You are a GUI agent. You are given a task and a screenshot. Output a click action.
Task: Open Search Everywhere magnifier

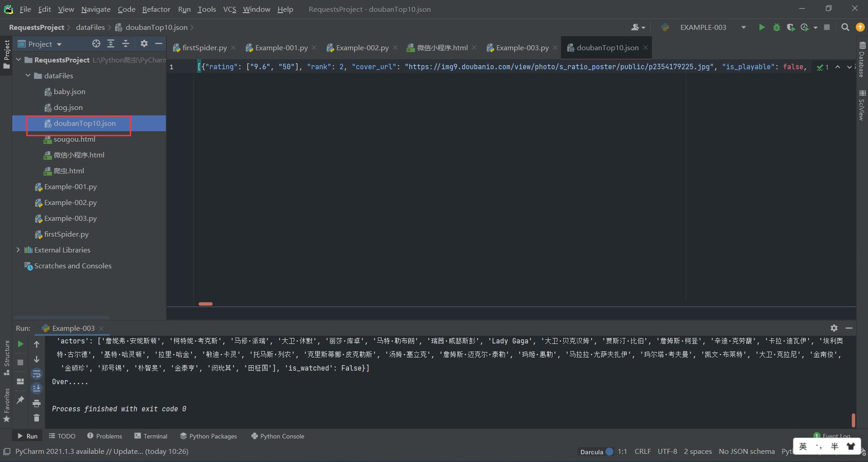(845, 28)
